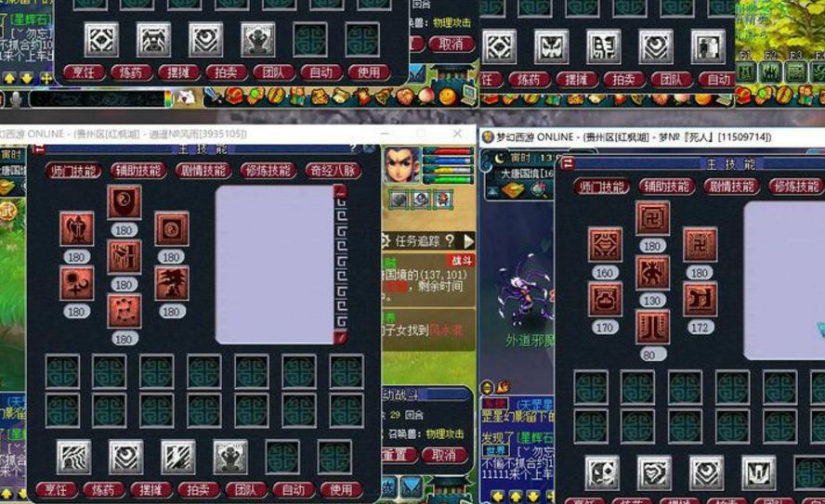825x504 pixels.
Task: Click the chat input field in top-left window
Action: click(97, 98)
